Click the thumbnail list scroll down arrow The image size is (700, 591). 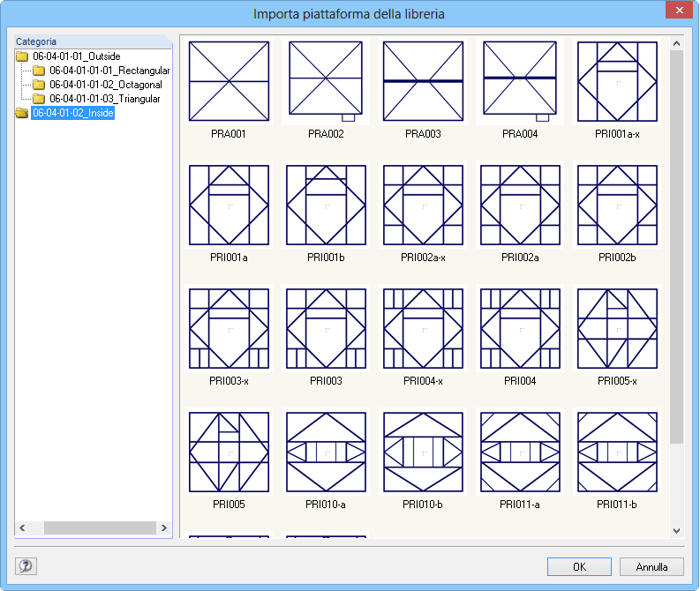(x=676, y=531)
